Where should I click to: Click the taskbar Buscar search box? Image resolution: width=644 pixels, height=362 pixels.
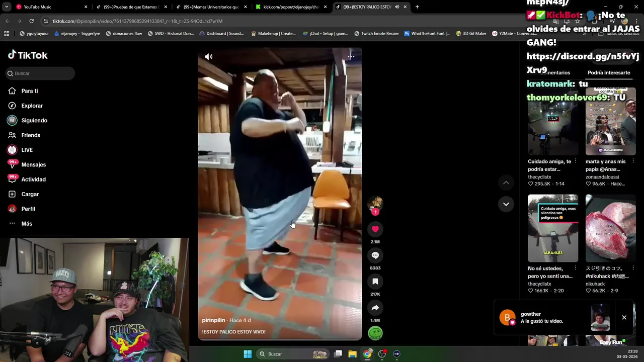coord(293,354)
